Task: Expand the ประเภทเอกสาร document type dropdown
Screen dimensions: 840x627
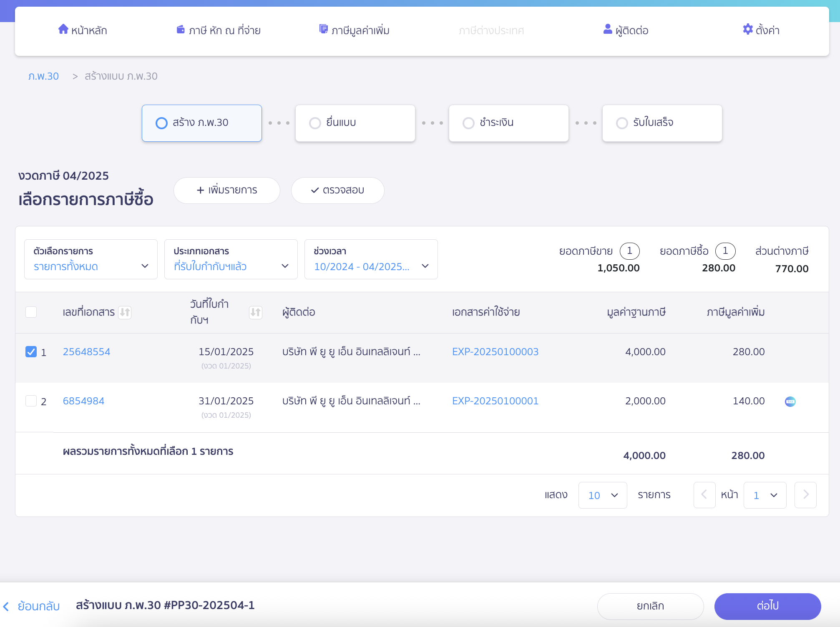Action: 231,259
